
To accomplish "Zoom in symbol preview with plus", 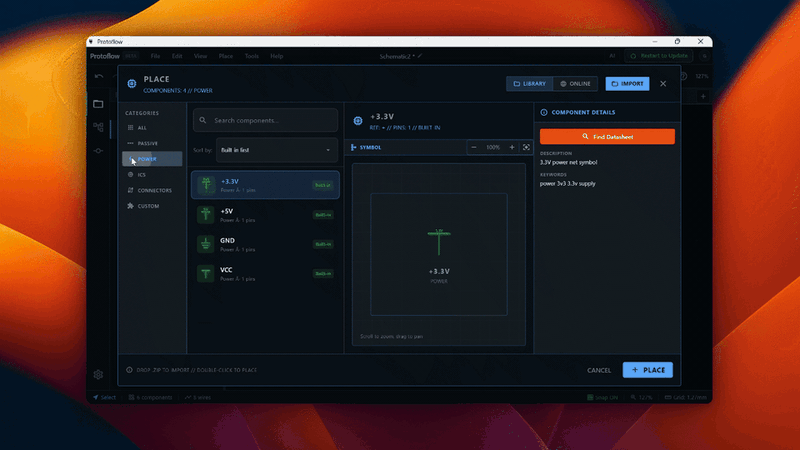I will pos(512,147).
